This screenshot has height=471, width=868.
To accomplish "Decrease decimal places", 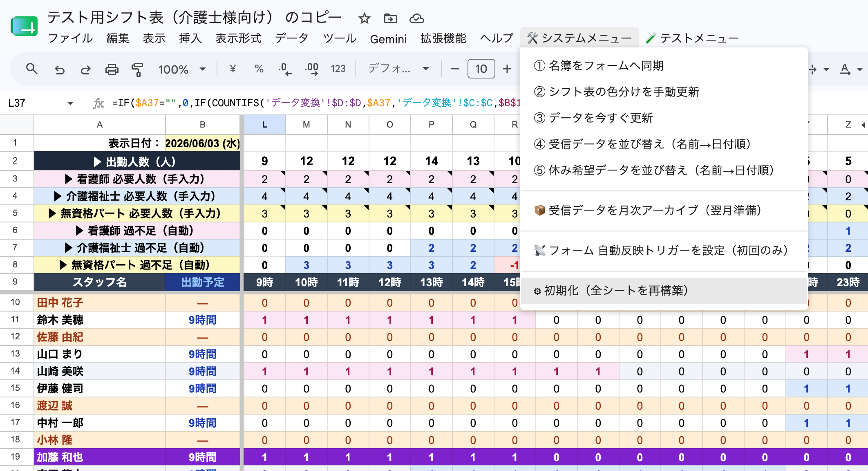I will (284, 69).
